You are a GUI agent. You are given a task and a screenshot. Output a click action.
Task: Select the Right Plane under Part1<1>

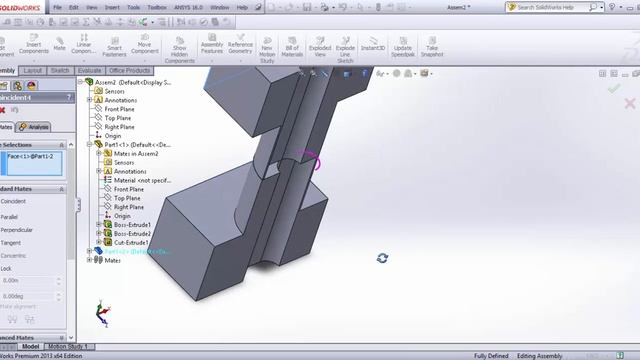129,207
